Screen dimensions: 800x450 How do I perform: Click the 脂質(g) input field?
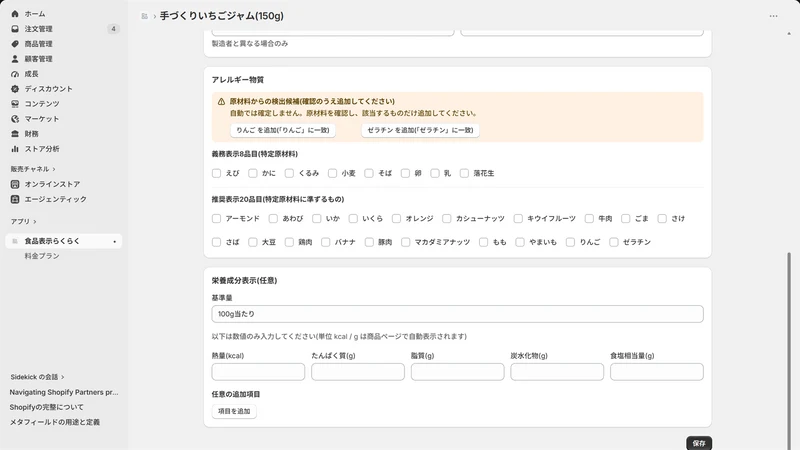(x=458, y=372)
